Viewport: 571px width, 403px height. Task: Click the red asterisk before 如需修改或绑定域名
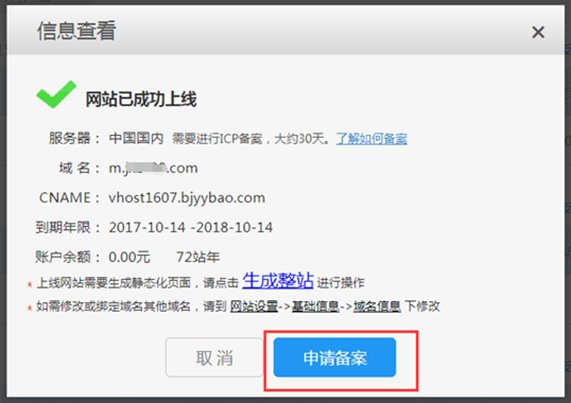[x=30, y=308]
